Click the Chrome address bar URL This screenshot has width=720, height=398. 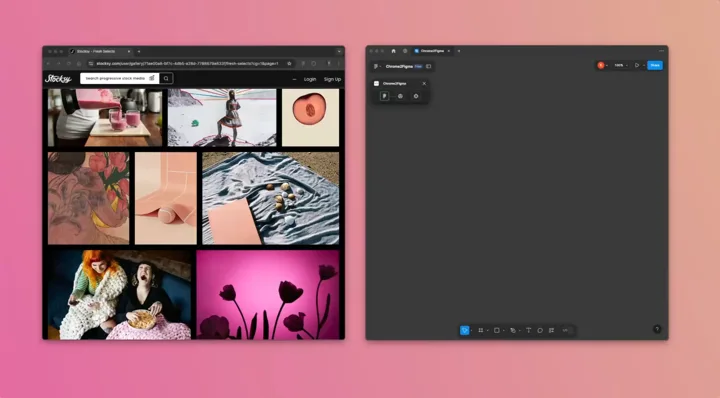[187, 63]
